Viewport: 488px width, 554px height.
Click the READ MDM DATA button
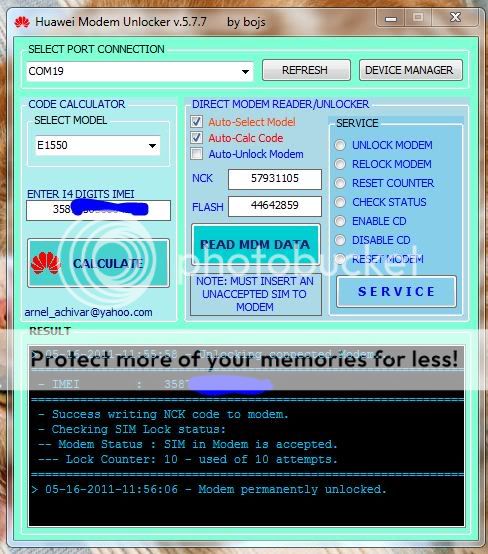[x=255, y=244]
